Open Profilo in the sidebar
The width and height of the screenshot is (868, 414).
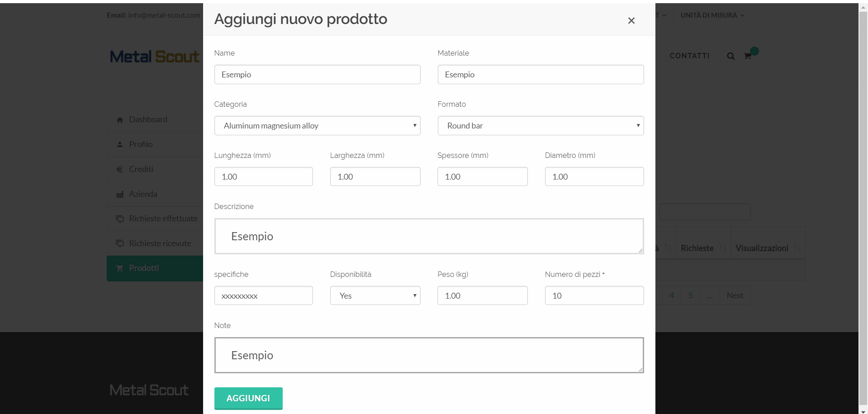tap(155, 144)
